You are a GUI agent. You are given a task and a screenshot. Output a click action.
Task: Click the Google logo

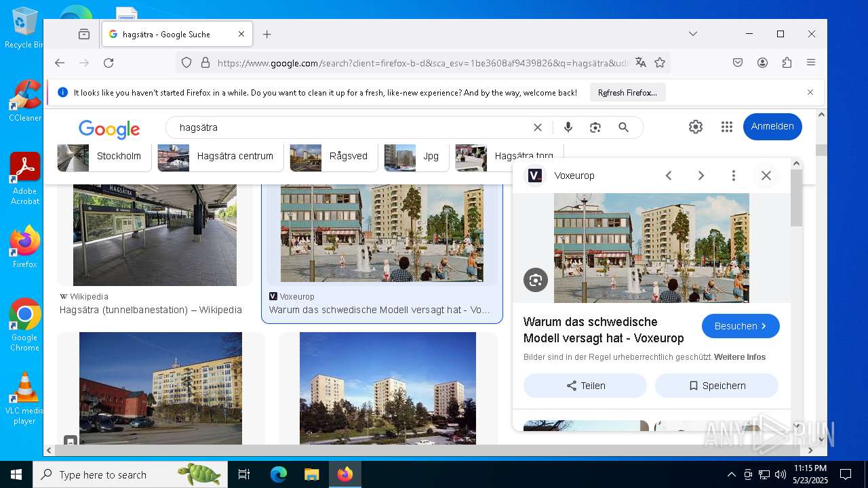(x=109, y=128)
